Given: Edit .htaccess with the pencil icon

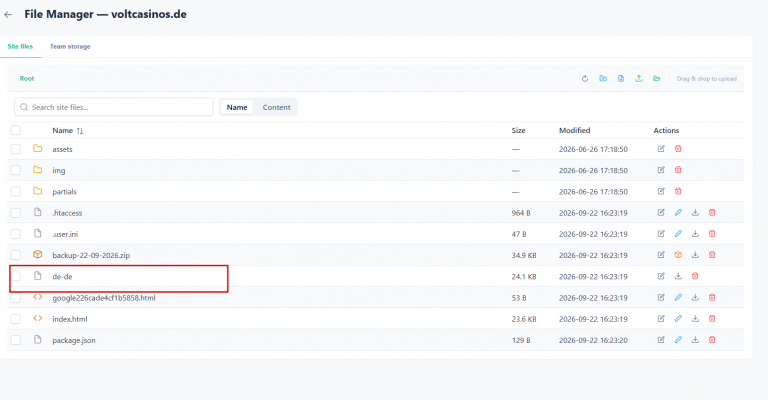Looking at the screenshot, I should coord(678,212).
